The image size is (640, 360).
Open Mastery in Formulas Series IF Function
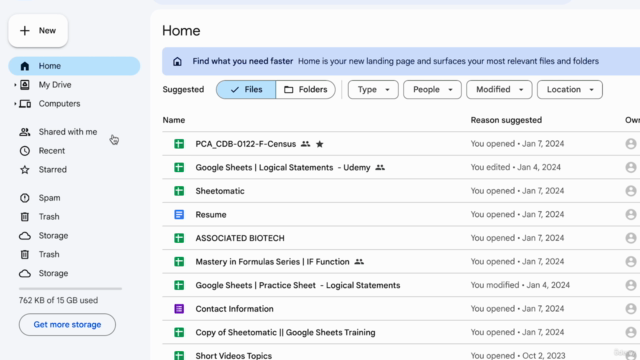click(272, 262)
